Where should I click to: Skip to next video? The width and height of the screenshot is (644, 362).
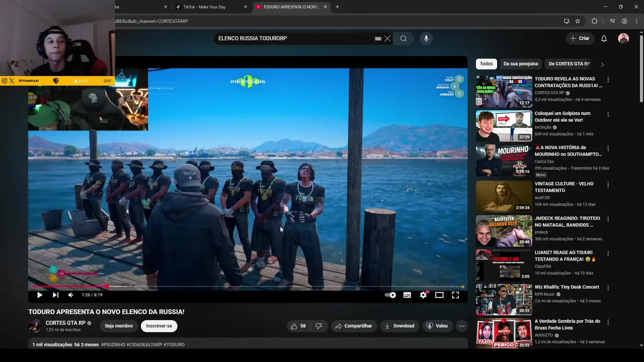pyautogui.click(x=55, y=295)
